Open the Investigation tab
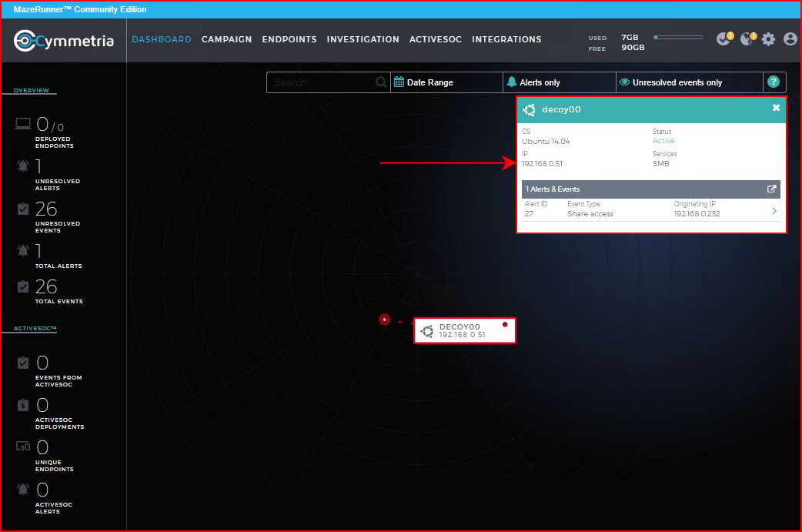Viewport: 802px width, 532px height. click(363, 39)
